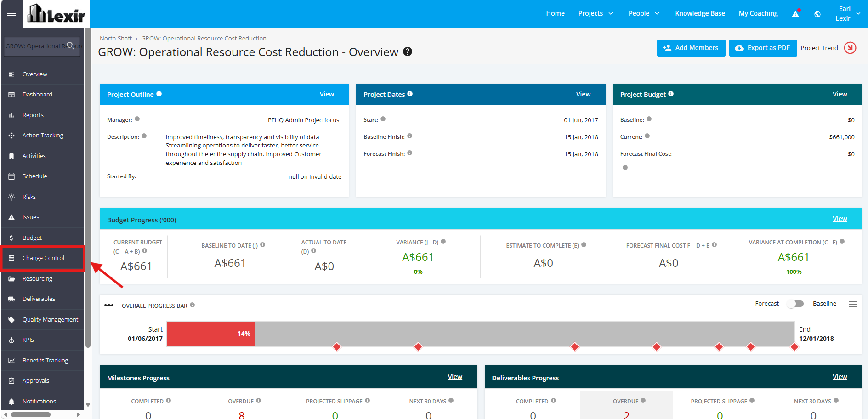The width and height of the screenshot is (868, 419).
Task: Expand the People dropdown
Action: click(644, 13)
